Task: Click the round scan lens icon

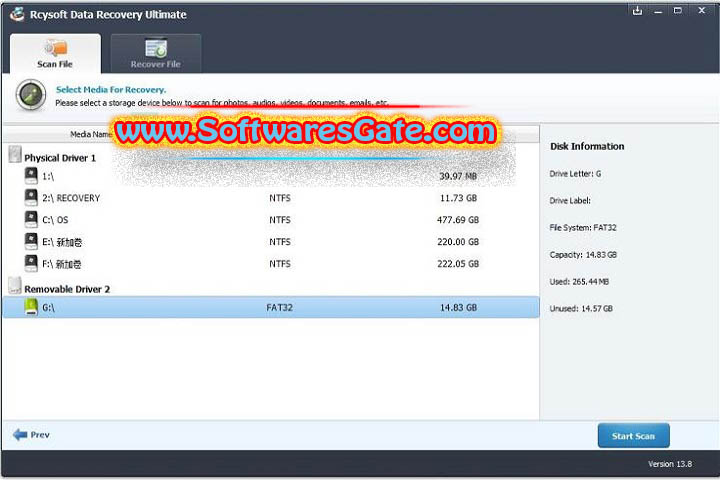Action: (31, 95)
